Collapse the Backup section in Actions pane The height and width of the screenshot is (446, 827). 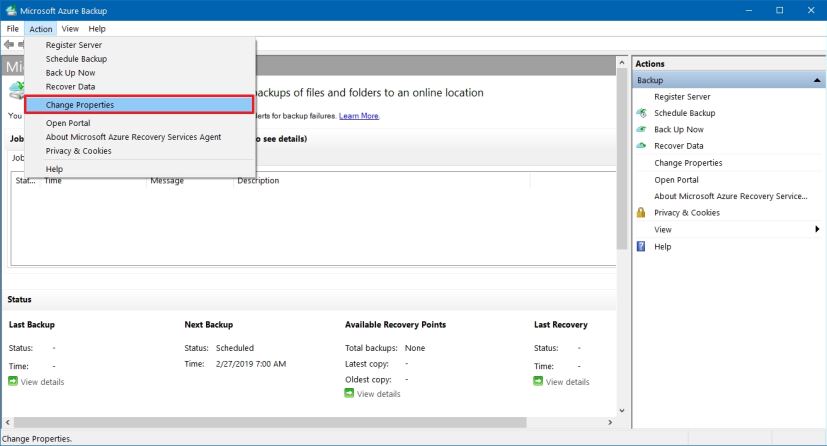816,80
